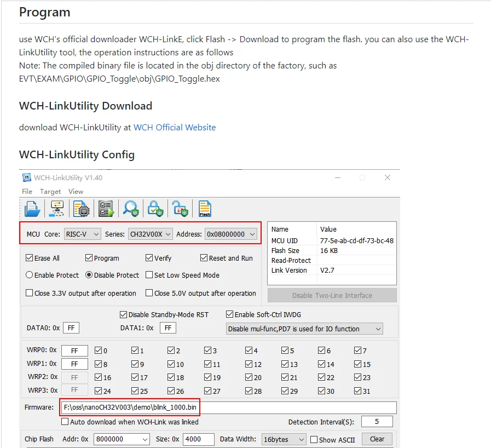The height and width of the screenshot is (448, 491).
Task: Open the Chip Flash Addr 8000000 dropdown
Action: [122, 439]
